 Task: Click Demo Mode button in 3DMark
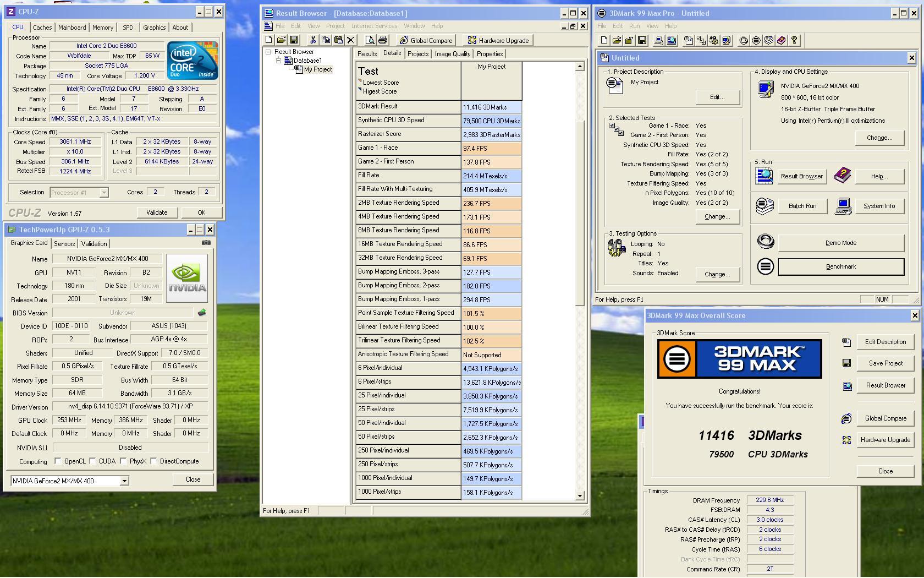point(841,243)
